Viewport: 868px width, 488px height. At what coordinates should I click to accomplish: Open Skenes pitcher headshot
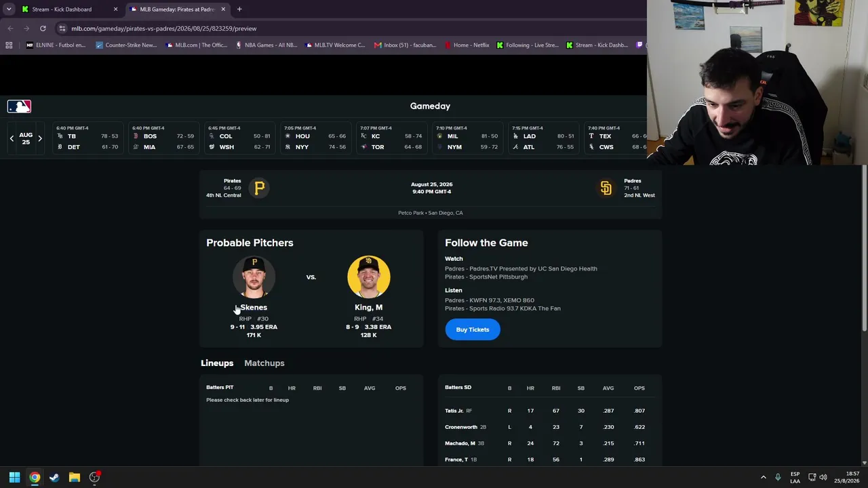coord(254,277)
